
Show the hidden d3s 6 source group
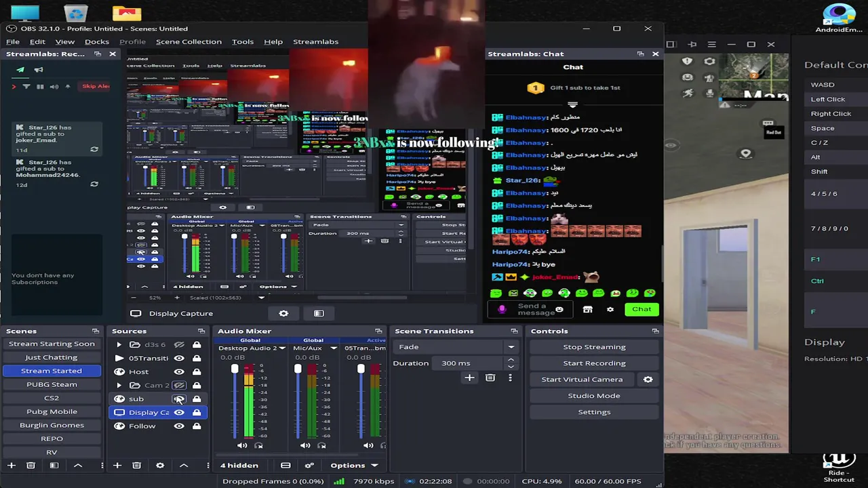pyautogui.click(x=179, y=345)
